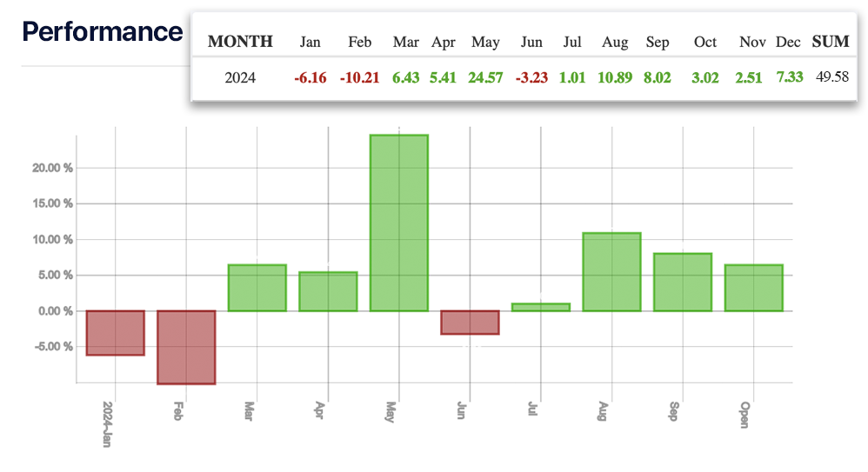Click the red January bar in chart

coord(115,333)
